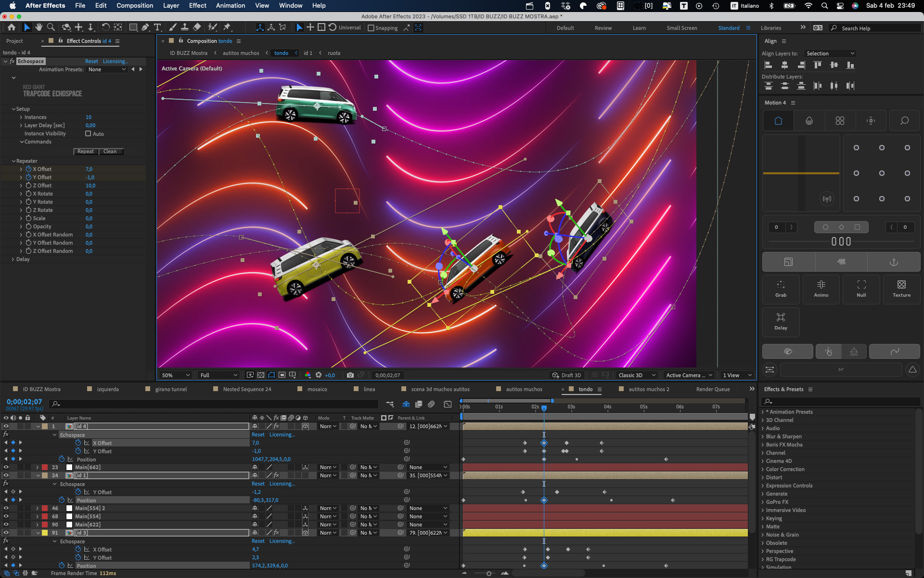This screenshot has height=578, width=924.
Task: Enable the Snapping checkbox
Action: pos(371,28)
